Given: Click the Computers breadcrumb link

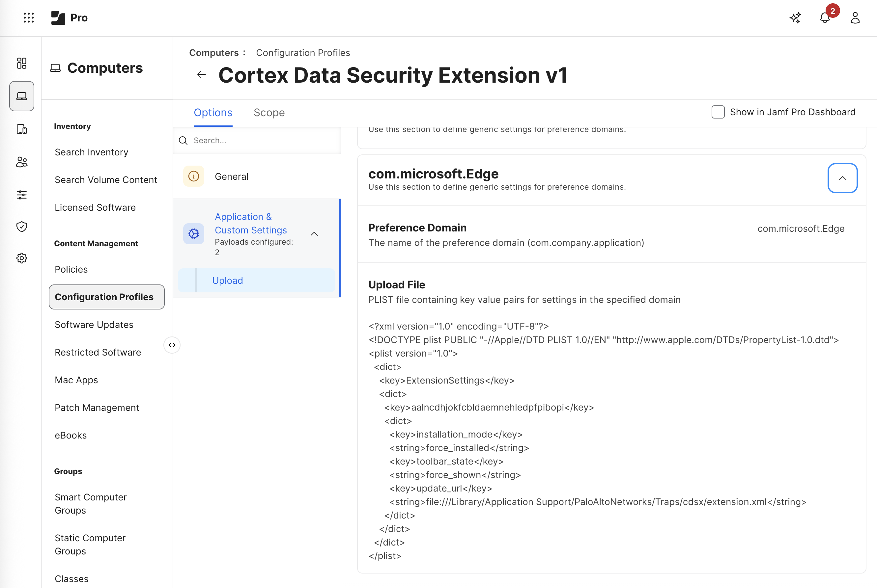Looking at the screenshot, I should click(214, 53).
